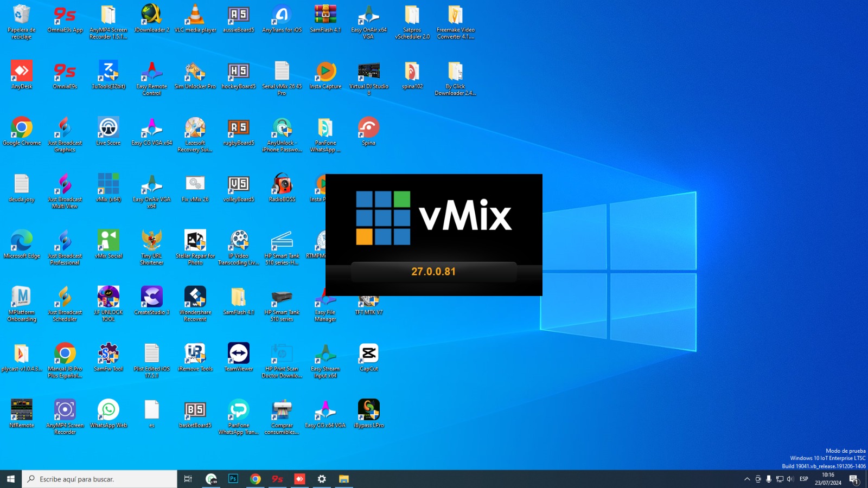Screen dimensions: 868x488
Task: Open the Windows Start menu
Action: [11, 479]
